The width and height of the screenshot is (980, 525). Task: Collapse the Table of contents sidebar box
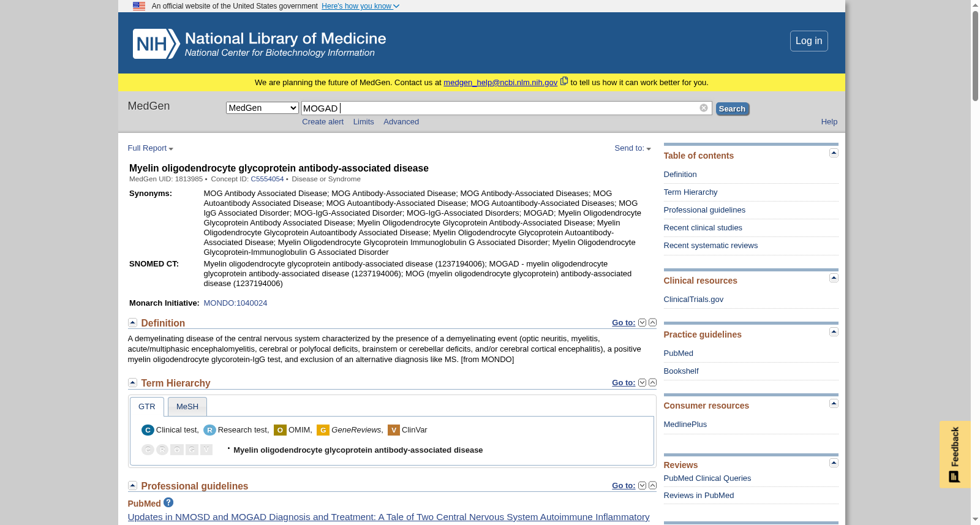coord(834,153)
